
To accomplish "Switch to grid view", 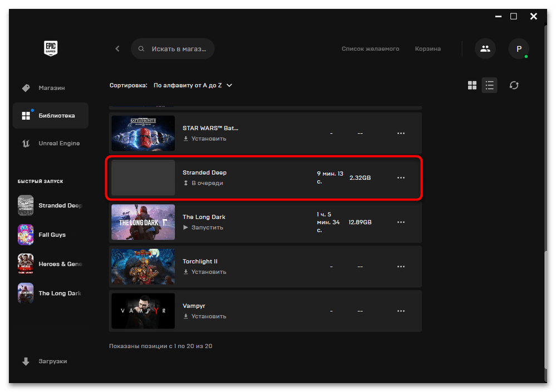I will [x=472, y=85].
